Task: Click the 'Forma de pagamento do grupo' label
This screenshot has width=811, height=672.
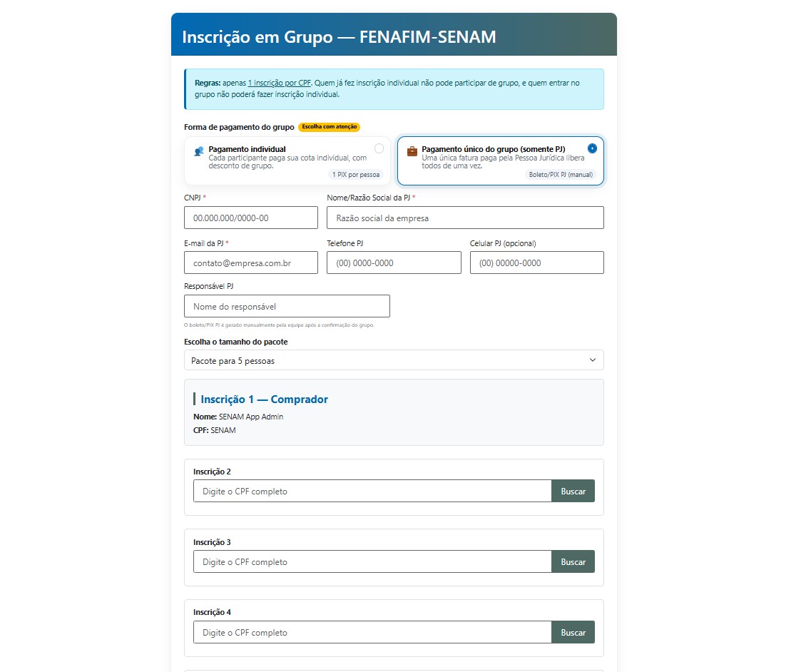Action: pos(239,127)
